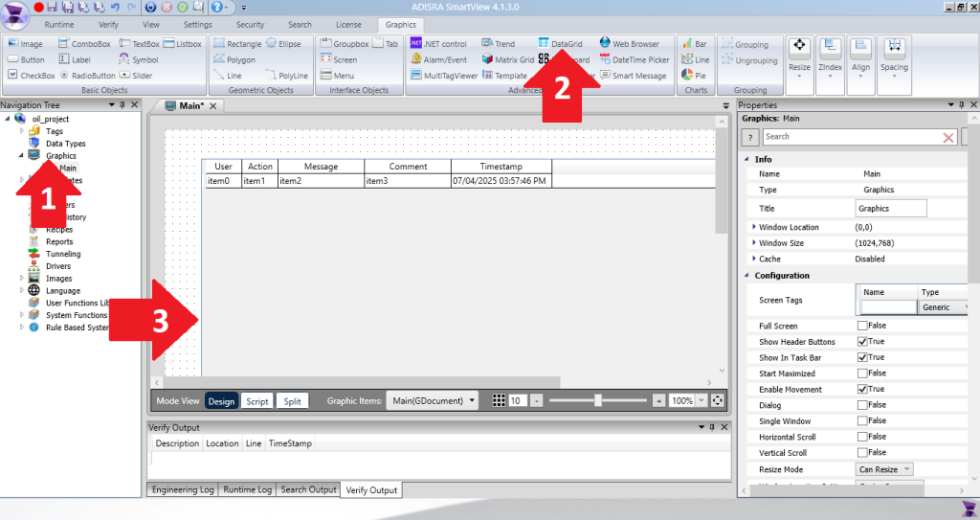Image resolution: width=980 pixels, height=520 pixels.
Task: Expand the Tags node in Navigation Tree
Action: (22, 131)
